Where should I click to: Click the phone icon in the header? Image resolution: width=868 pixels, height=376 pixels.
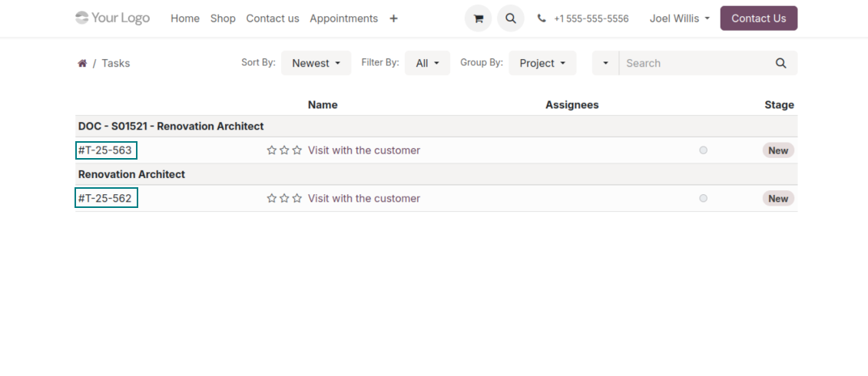click(x=542, y=18)
